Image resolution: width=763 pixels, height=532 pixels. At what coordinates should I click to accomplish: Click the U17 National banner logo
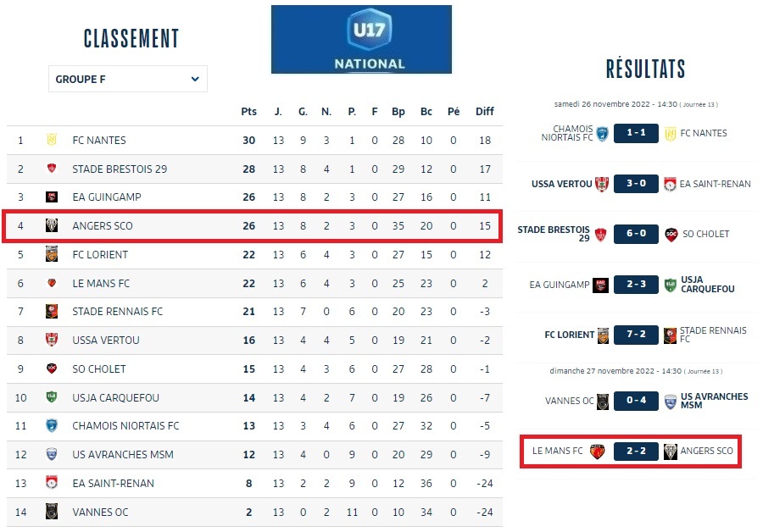pos(361,39)
